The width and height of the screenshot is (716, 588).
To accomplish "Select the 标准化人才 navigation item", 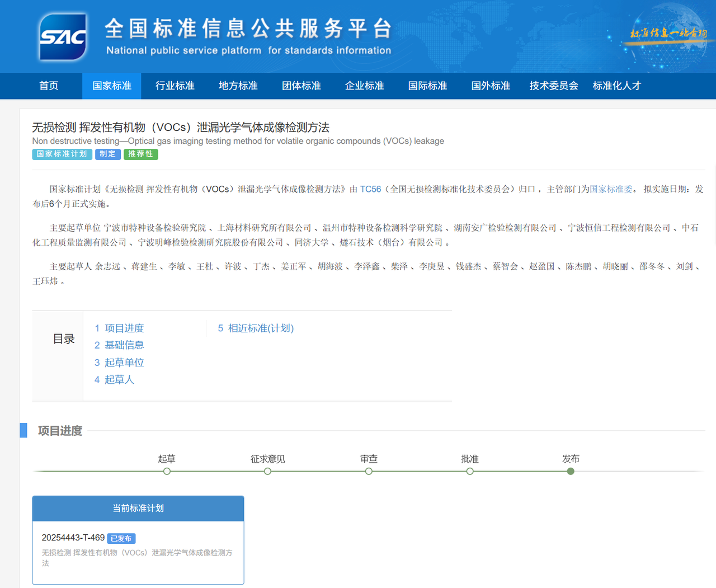I will (x=617, y=86).
